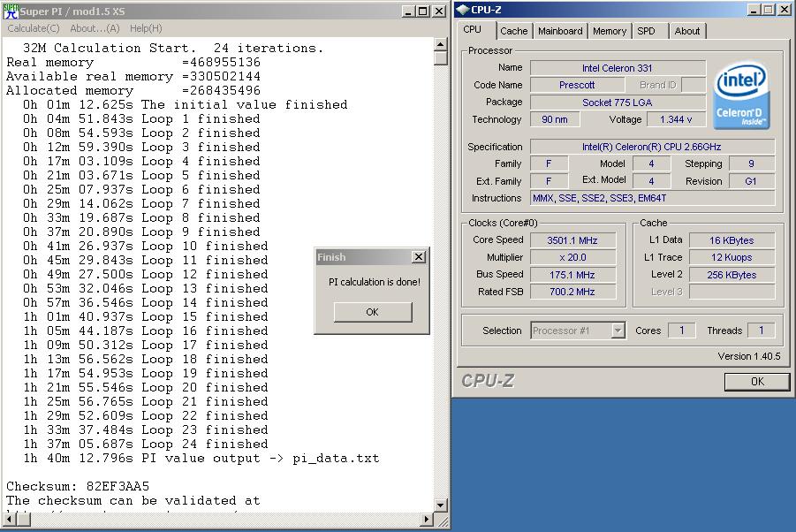Switch to the Cache tab

(x=514, y=31)
